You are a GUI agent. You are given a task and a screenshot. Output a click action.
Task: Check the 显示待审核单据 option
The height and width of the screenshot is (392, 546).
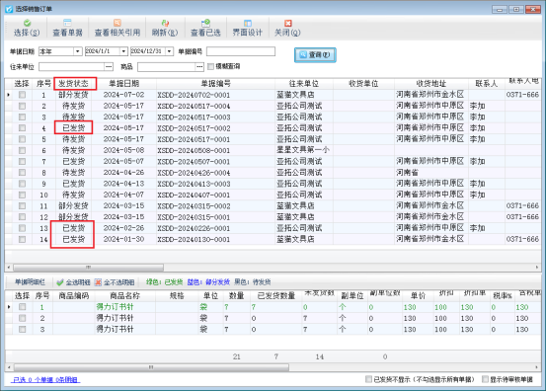[x=485, y=379]
